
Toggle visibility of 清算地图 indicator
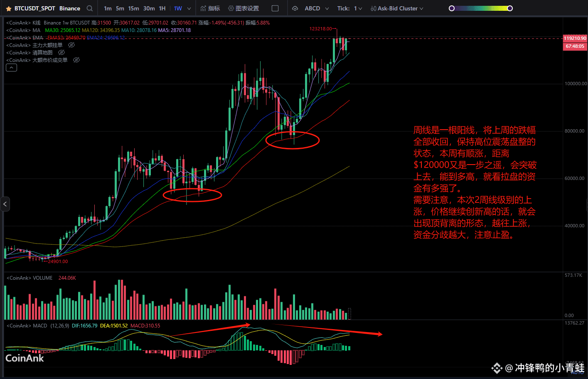[62, 52]
